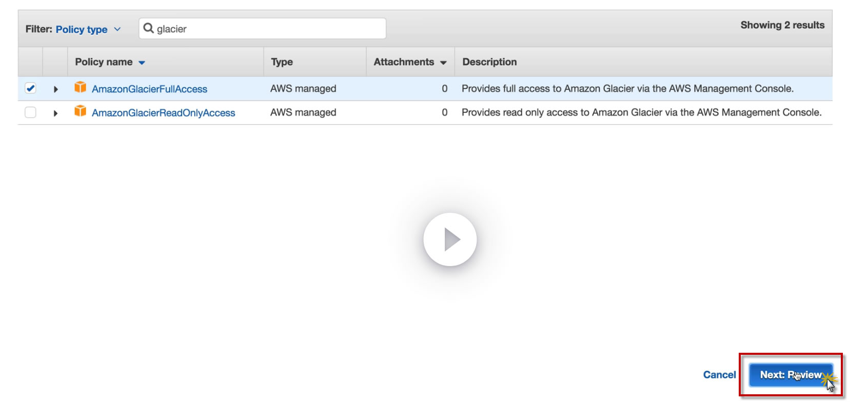Sort by the Policy name column arrow

(142, 63)
